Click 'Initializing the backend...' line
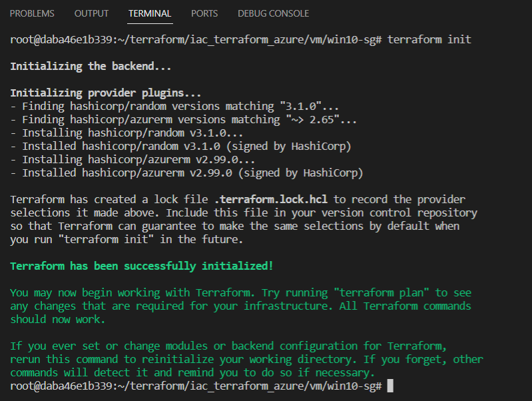The width and height of the screenshot is (532, 401). tap(91, 66)
